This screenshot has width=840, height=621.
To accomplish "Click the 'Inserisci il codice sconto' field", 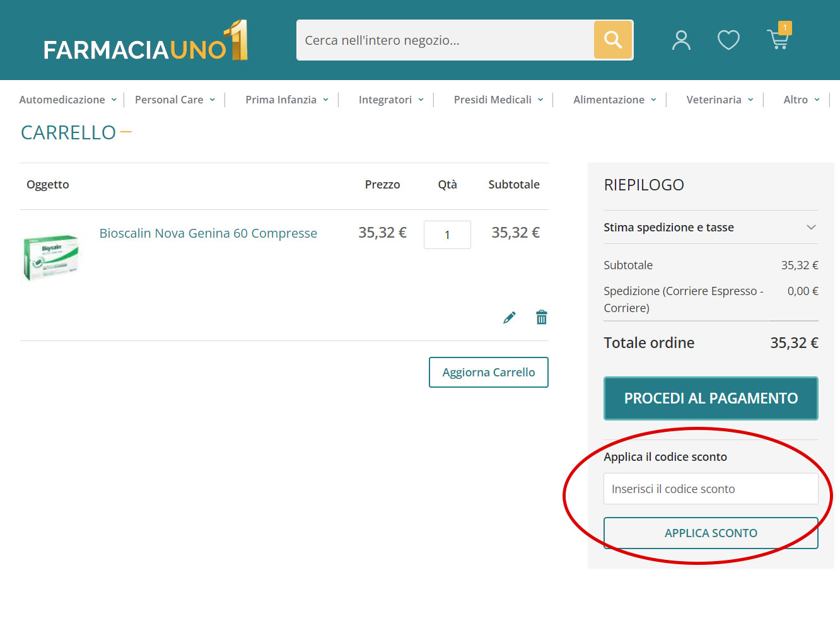I will click(711, 489).
